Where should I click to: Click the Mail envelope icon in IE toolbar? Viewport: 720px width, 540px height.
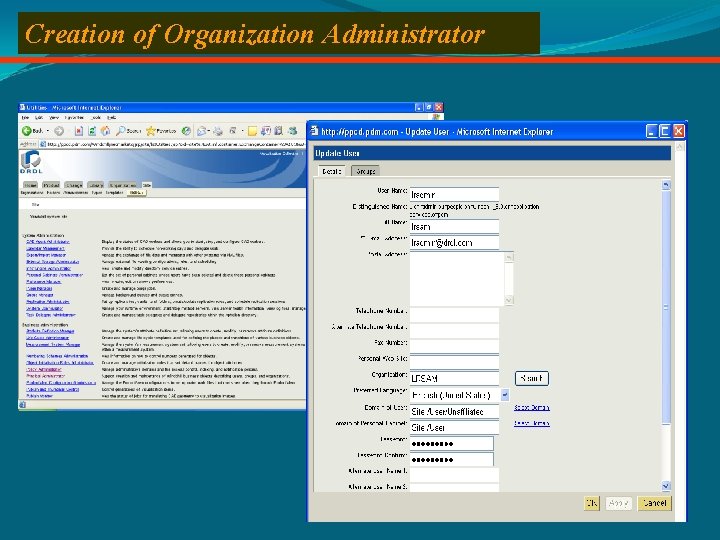coord(201,131)
